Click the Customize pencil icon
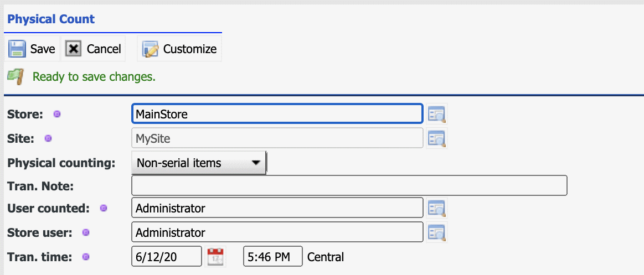This screenshot has width=644, height=275. pos(150,49)
